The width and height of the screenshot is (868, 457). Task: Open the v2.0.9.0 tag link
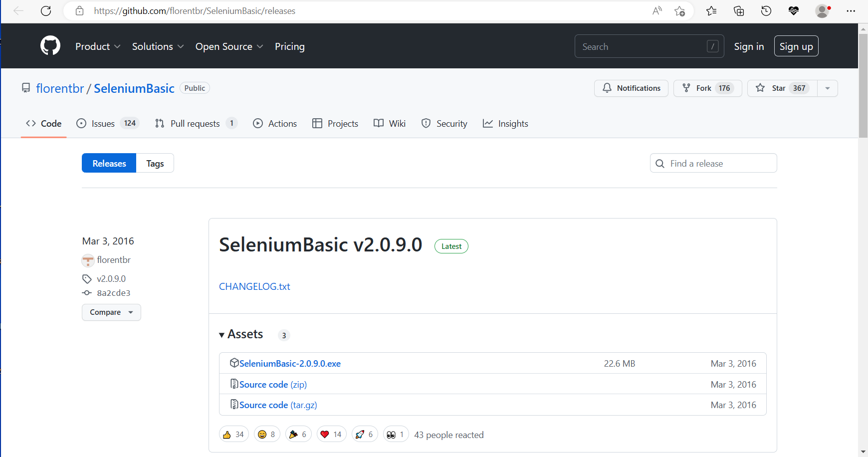click(x=111, y=279)
